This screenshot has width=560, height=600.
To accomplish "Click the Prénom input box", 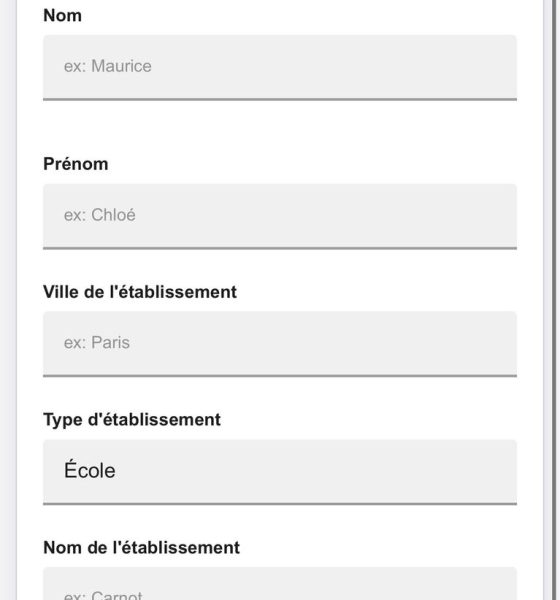I will (280, 216).
